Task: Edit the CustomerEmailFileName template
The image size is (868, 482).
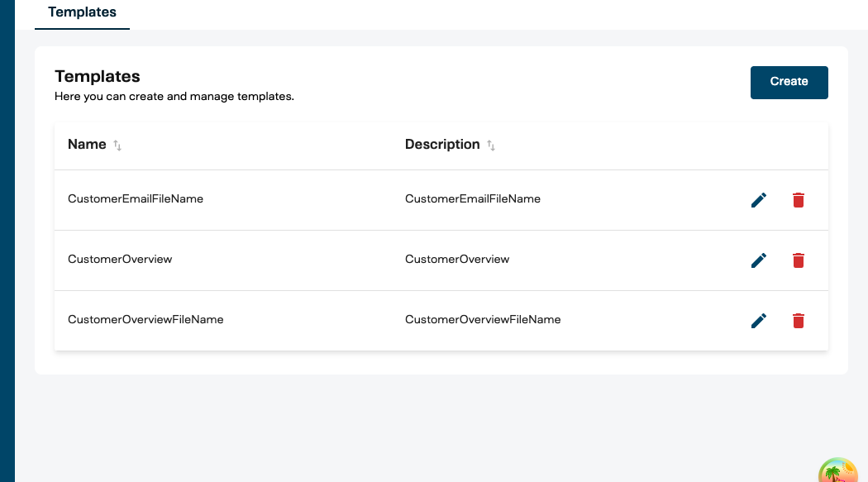Action: [758, 200]
